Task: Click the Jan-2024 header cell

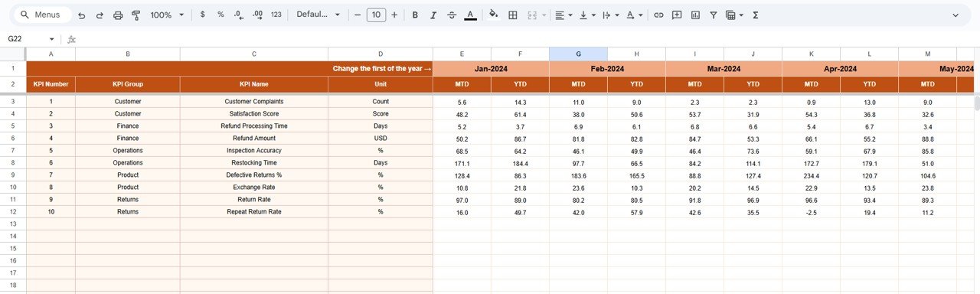Action: click(491, 68)
